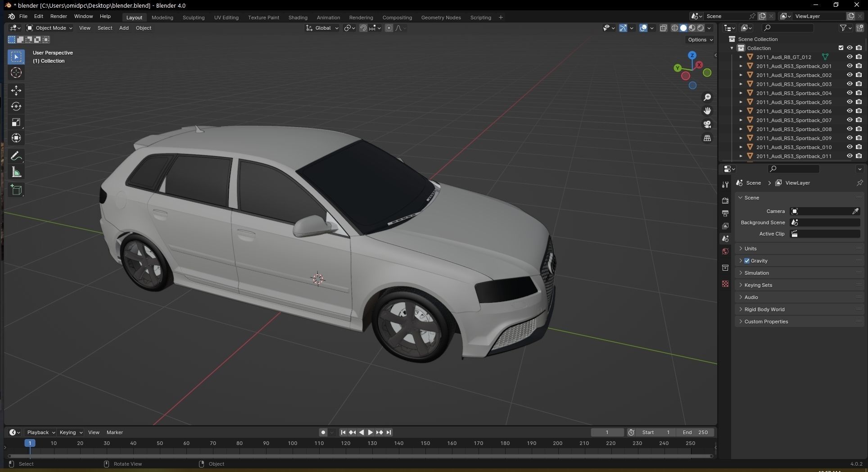Toggle camera view icon in viewport
Viewport: 868px width, 472px height.
point(707,124)
